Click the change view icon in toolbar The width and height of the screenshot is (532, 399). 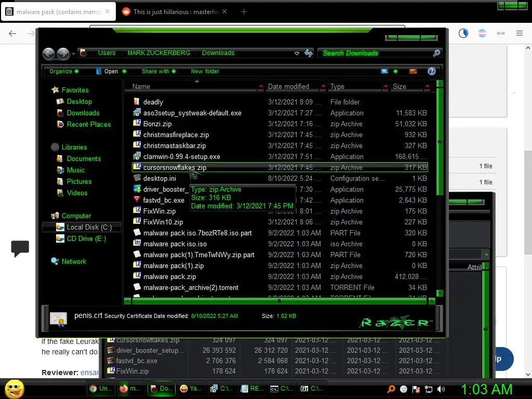(384, 71)
